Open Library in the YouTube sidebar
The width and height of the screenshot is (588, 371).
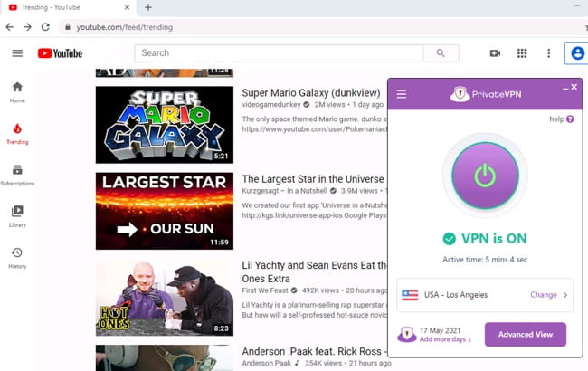point(17,215)
